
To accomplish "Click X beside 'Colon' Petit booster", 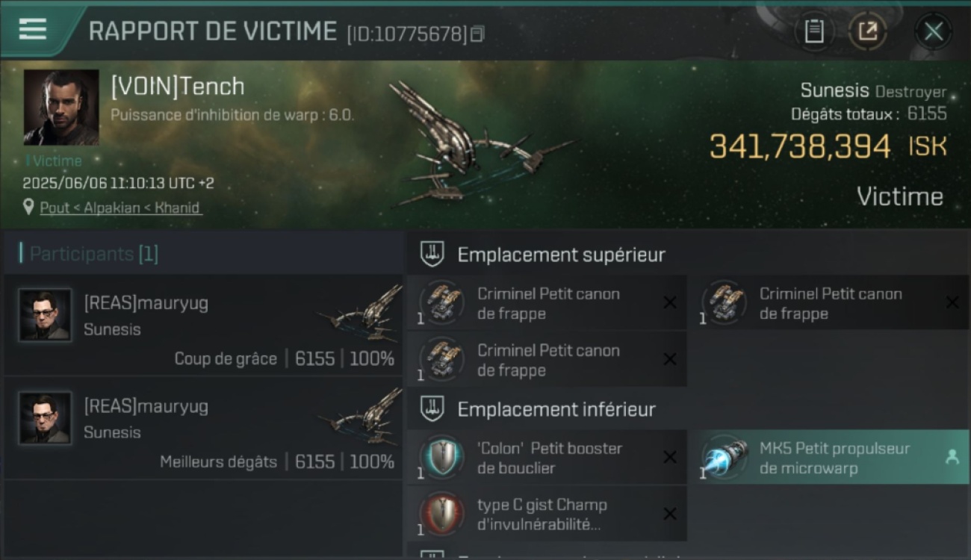I will pos(670,457).
